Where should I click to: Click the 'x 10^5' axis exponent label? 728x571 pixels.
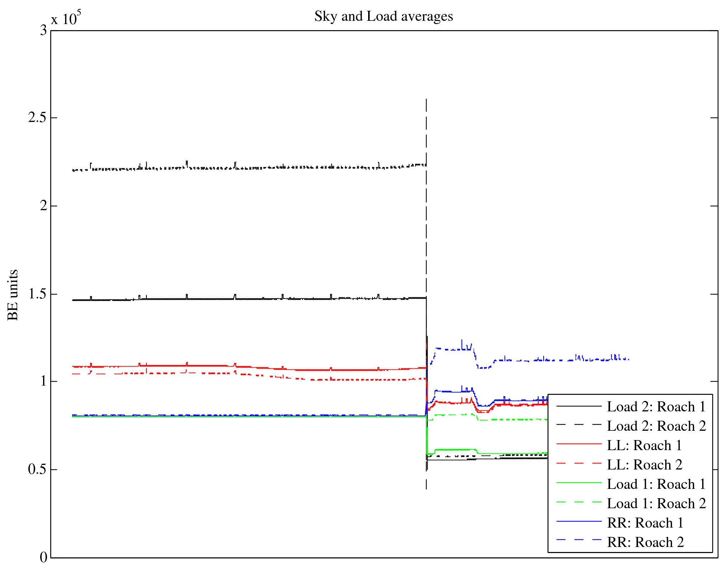[x=66, y=19]
